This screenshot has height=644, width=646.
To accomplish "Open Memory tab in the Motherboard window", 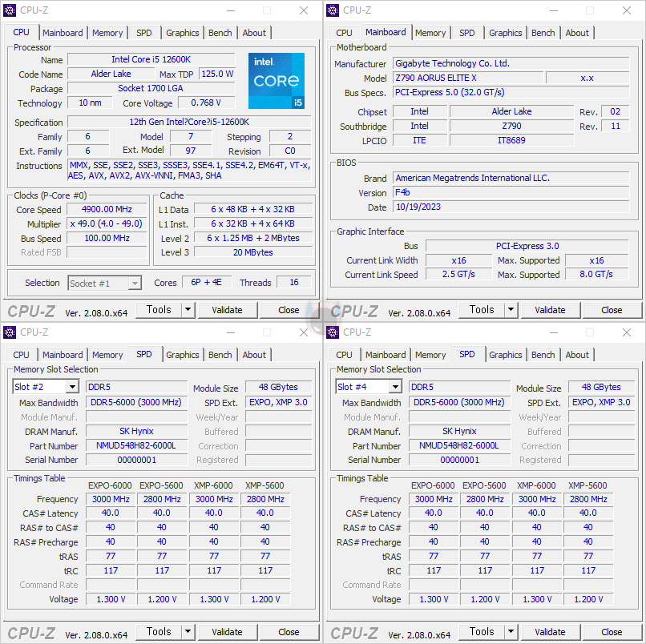I will point(430,33).
